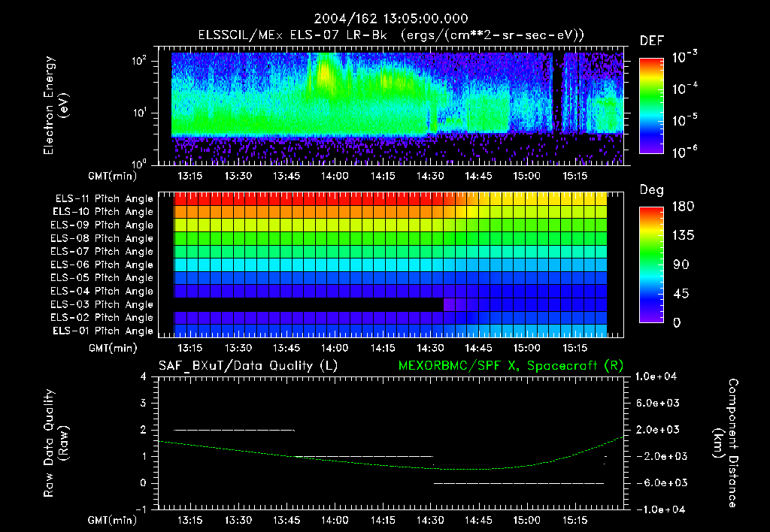Click the plot title timestamp 2004/162 13:05:00.000
770x532 pixels.
click(391, 19)
